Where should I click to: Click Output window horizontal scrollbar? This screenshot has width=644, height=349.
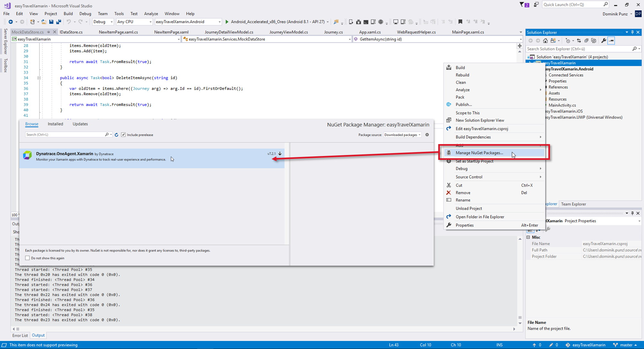click(264, 329)
